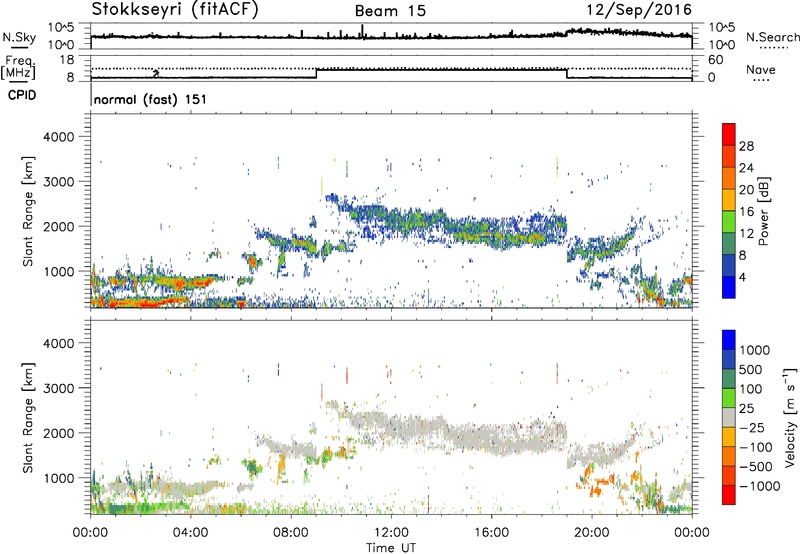Screen dimensions: 800x554
Task: Click the plot title "Stokkseyri (fitACF)"
Action: pyautogui.click(x=175, y=9)
